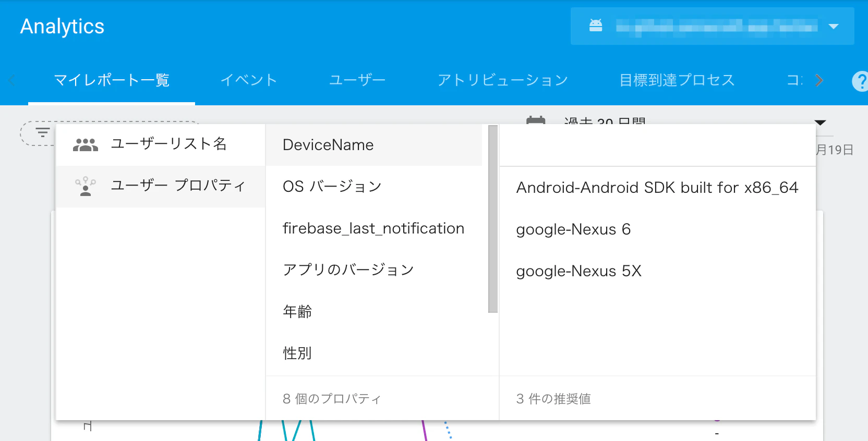Choose firebase_last_notification property
The width and height of the screenshot is (868, 441).
pos(374,228)
